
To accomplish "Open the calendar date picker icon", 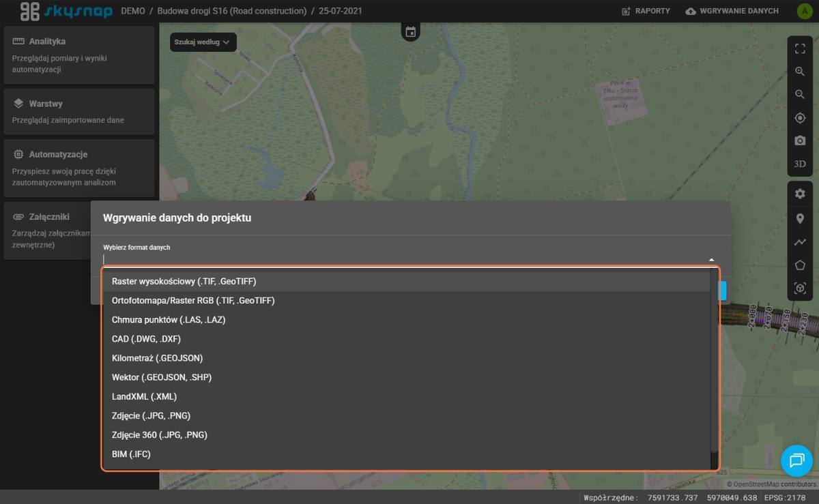I will pyautogui.click(x=410, y=31).
